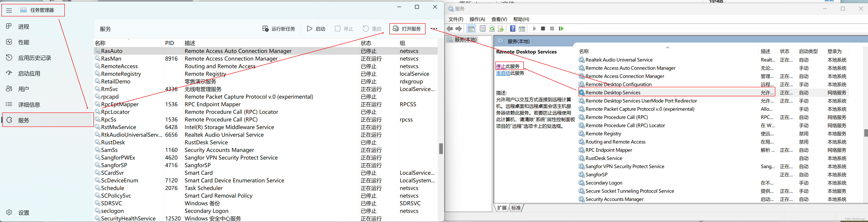Open the 查看(V) menu in Services

(x=499, y=19)
